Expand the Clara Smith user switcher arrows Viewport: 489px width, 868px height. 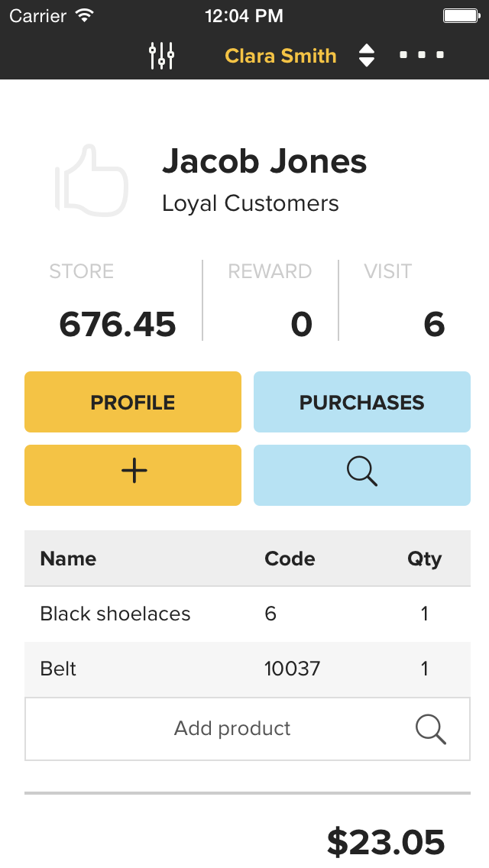point(367,55)
